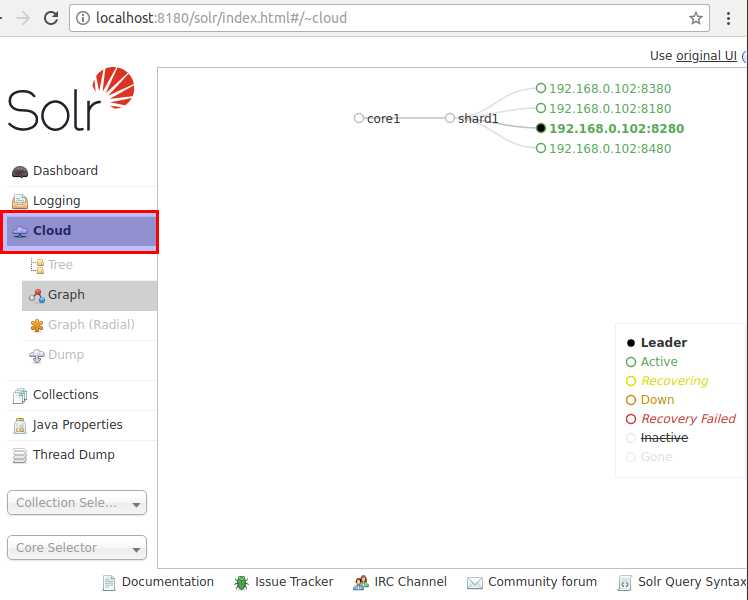The image size is (748, 600).
Task: Click the Logging notepad icon
Action: 20,201
